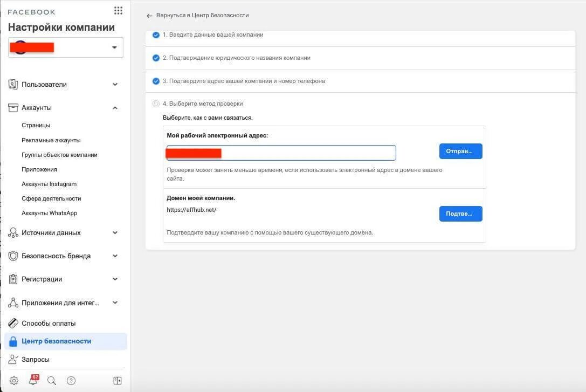Open Аккаунты WhatsApp

(x=50, y=213)
